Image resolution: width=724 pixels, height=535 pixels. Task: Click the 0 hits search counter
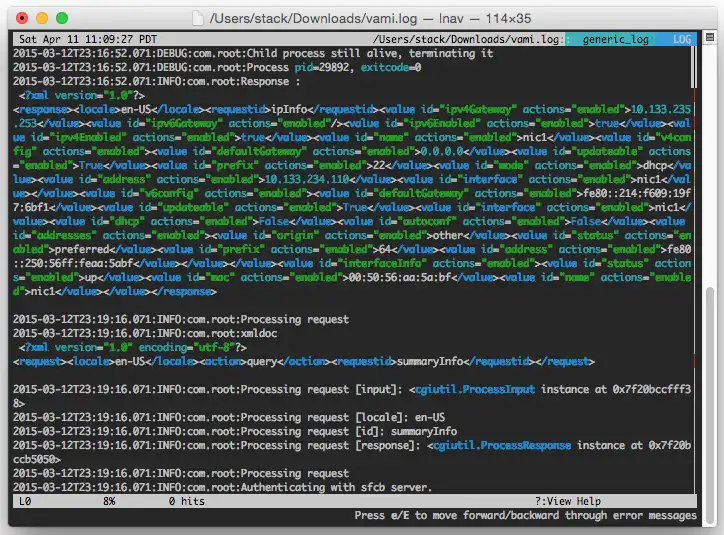point(187,501)
